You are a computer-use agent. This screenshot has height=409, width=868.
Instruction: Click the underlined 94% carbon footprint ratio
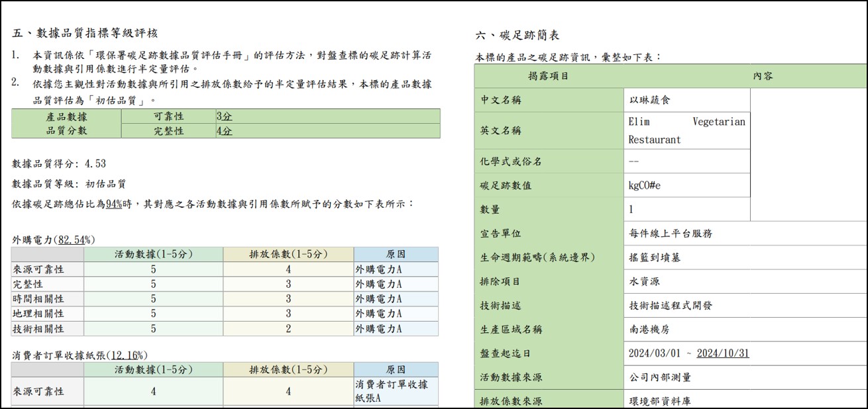[113, 204]
